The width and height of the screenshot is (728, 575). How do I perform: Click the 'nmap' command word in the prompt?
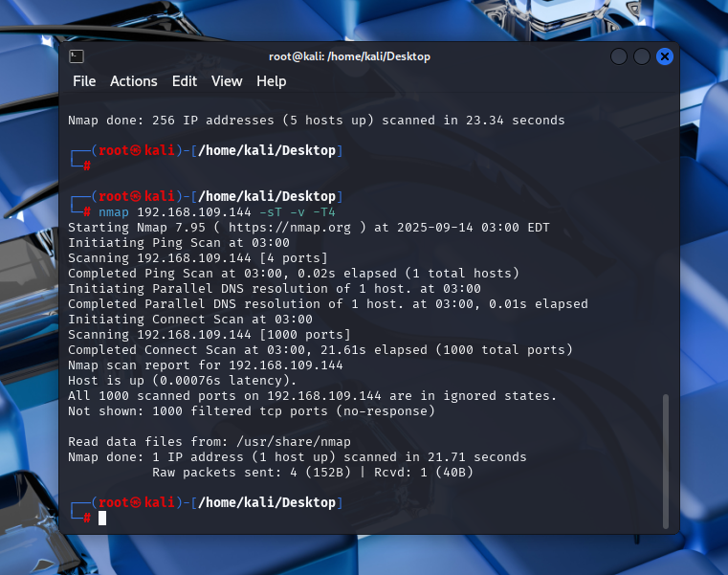point(114,211)
